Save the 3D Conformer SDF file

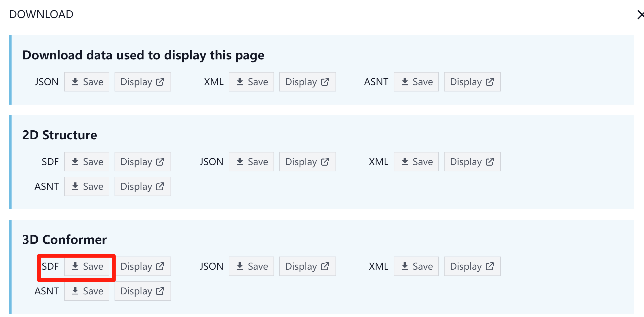coord(87,266)
